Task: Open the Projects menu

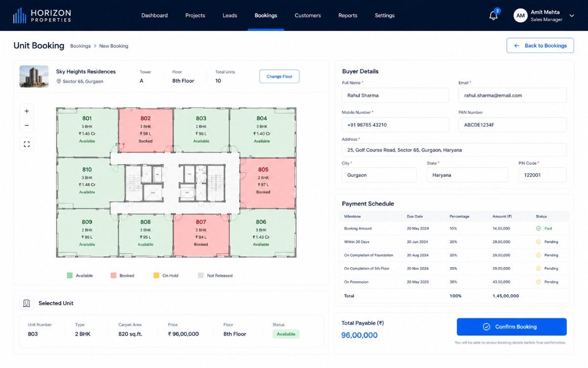Action: tap(195, 16)
